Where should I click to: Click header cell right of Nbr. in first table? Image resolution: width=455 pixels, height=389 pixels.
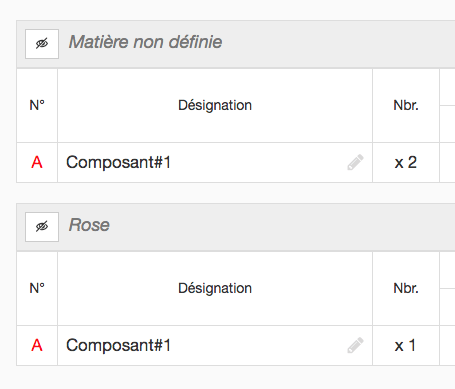tap(447, 87)
